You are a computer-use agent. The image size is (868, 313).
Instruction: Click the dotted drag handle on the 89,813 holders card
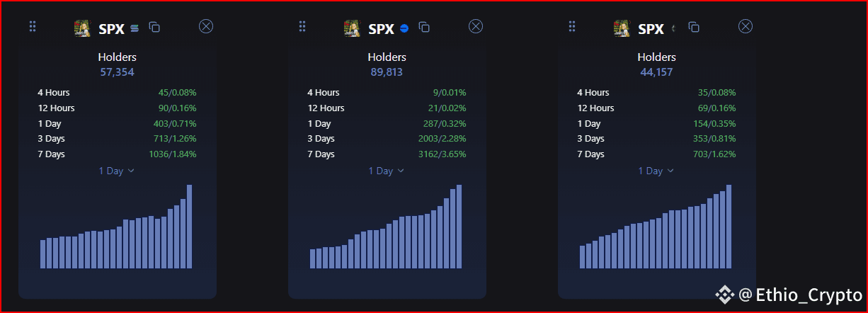302,27
